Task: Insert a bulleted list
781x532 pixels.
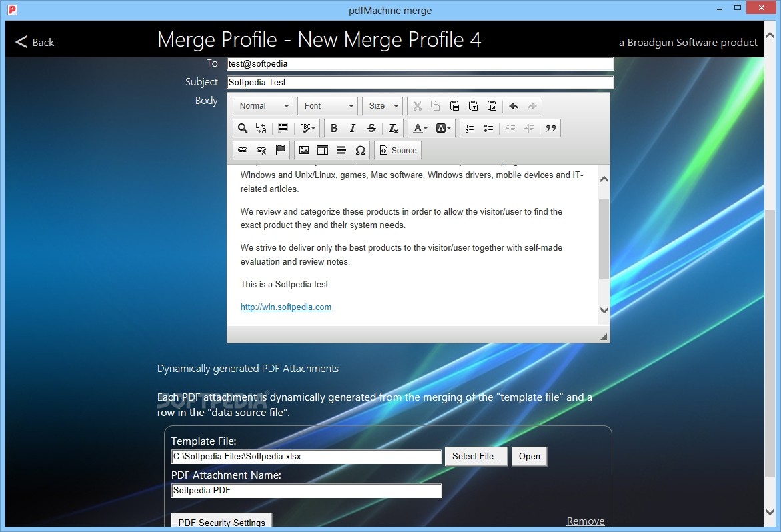Action: 488,129
